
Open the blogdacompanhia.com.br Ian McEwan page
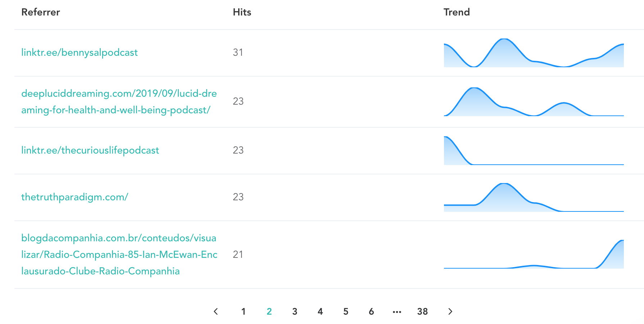[119, 255]
